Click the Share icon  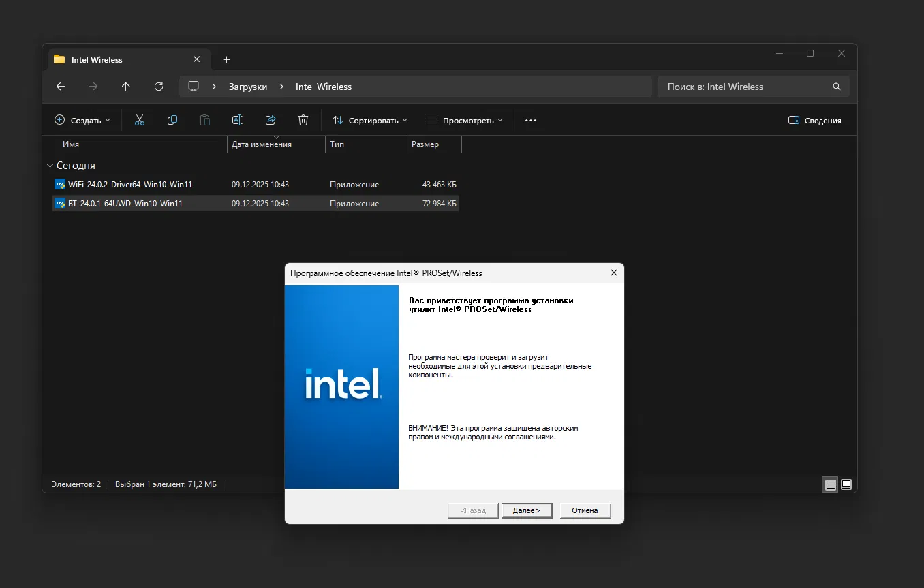271,120
